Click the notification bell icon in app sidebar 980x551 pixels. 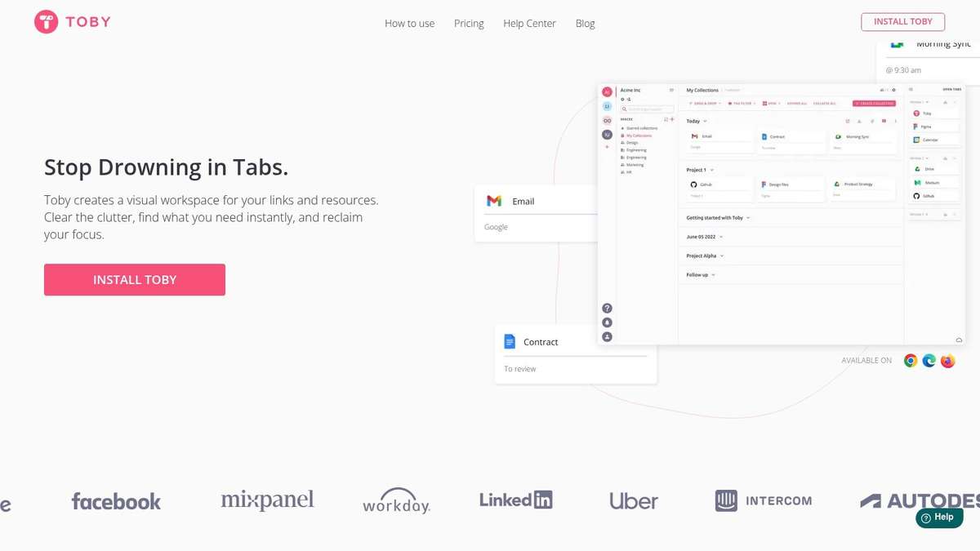click(x=607, y=322)
